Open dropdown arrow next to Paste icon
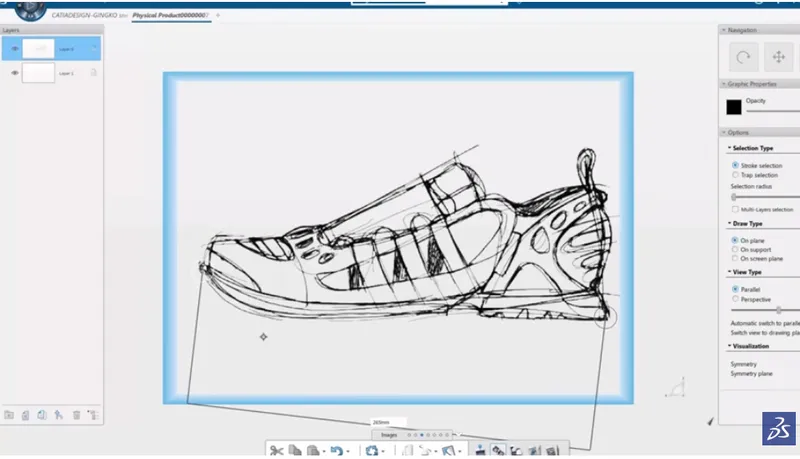This screenshot has width=800, height=459. (x=324, y=452)
